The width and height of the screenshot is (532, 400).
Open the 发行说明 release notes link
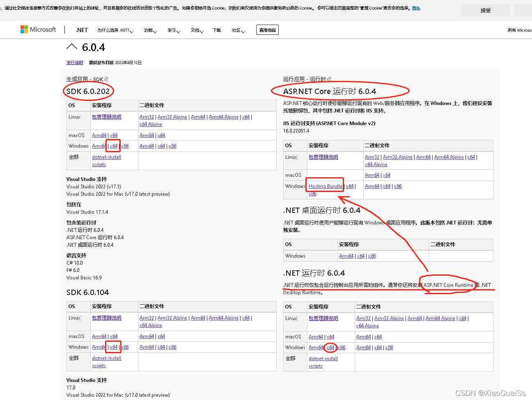click(75, 63)
